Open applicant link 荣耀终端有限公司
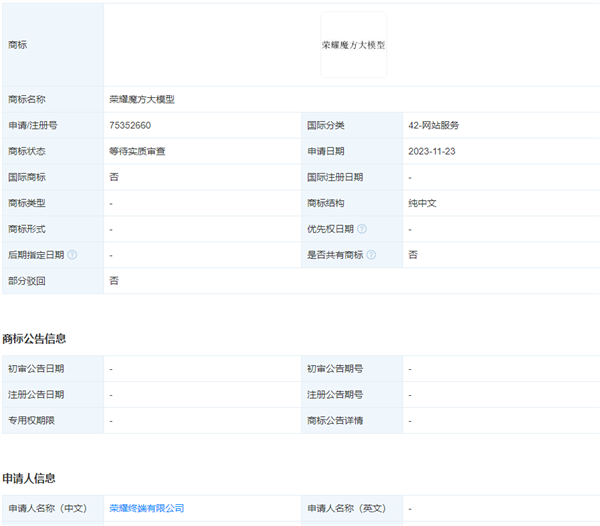The height and width of the screenshot is (526, 600). [x=146, y=508]
